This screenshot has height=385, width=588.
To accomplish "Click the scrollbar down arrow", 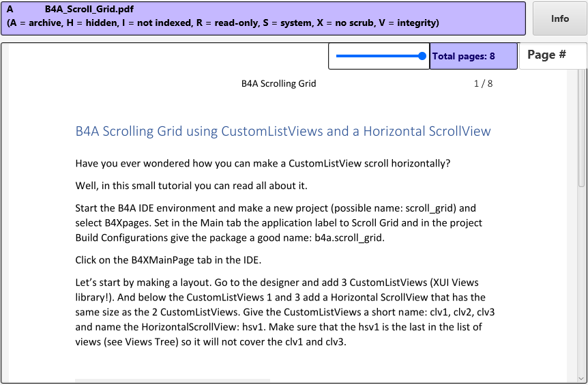I will coord(582,379).
